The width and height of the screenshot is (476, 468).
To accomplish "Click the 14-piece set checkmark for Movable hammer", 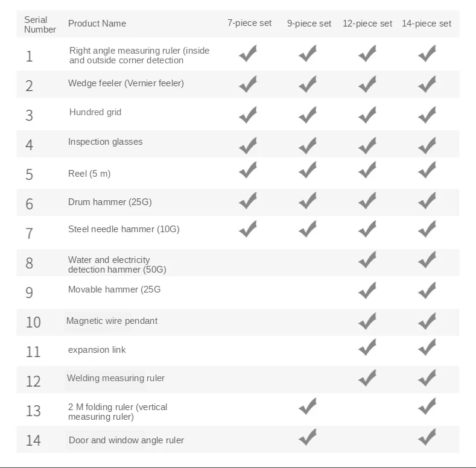I will (x=427, y=290).
